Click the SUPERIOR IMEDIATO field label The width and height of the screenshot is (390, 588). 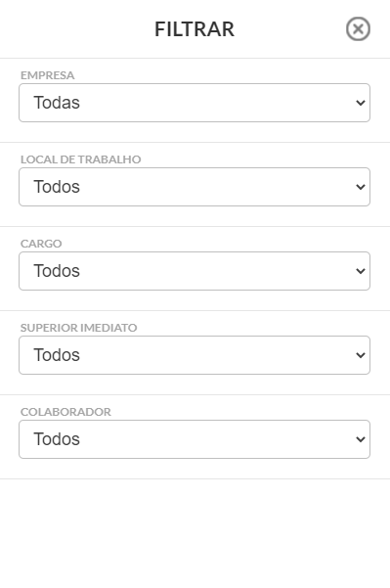pyautogui.click(x=78, y=328)
